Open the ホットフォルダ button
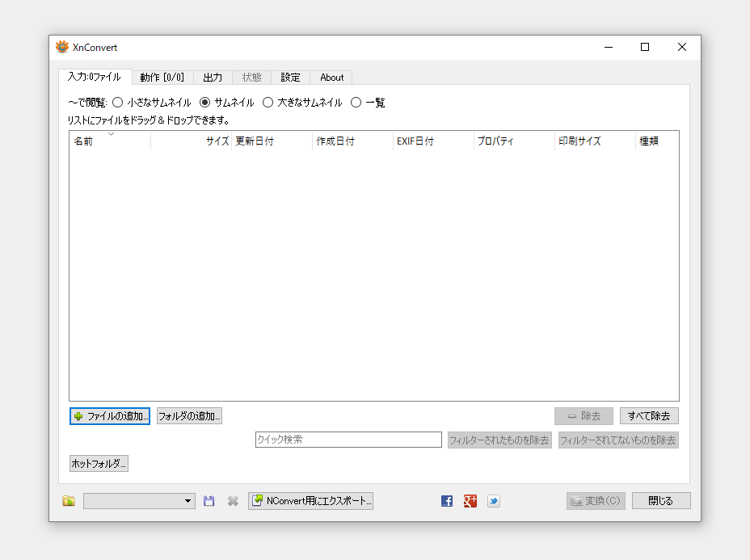The image size is (750, 560). 99,464
